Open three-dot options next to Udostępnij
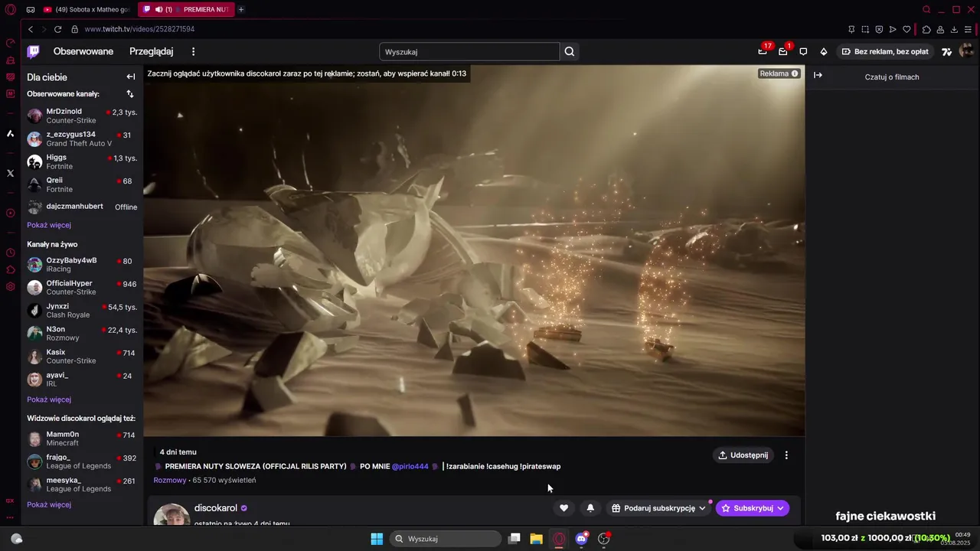The height and width of the screenshot is (551, 980). [x=786, y=455]
